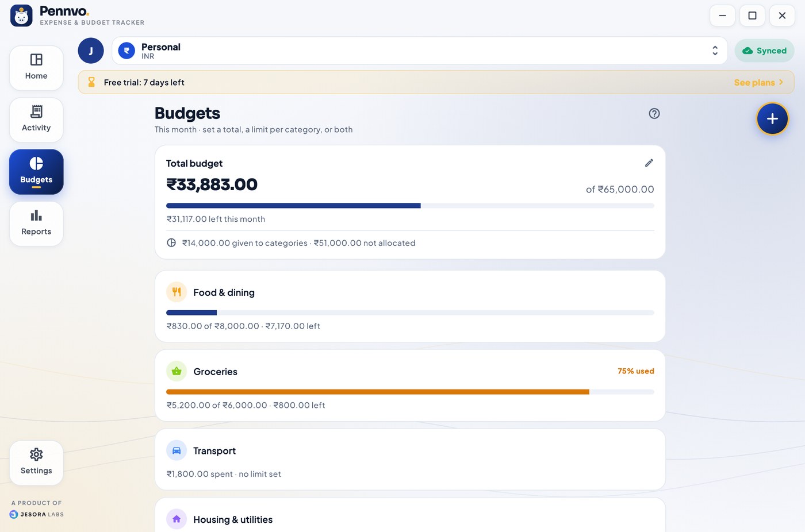Click the ₹33,883.00 spent amount
Screen dimensions: 805x532
212,184
